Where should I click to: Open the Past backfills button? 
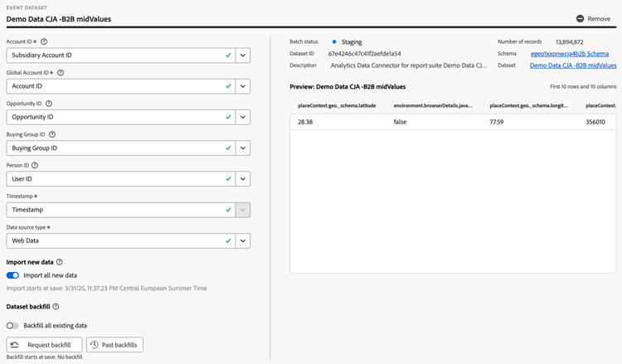coord(115,345)
